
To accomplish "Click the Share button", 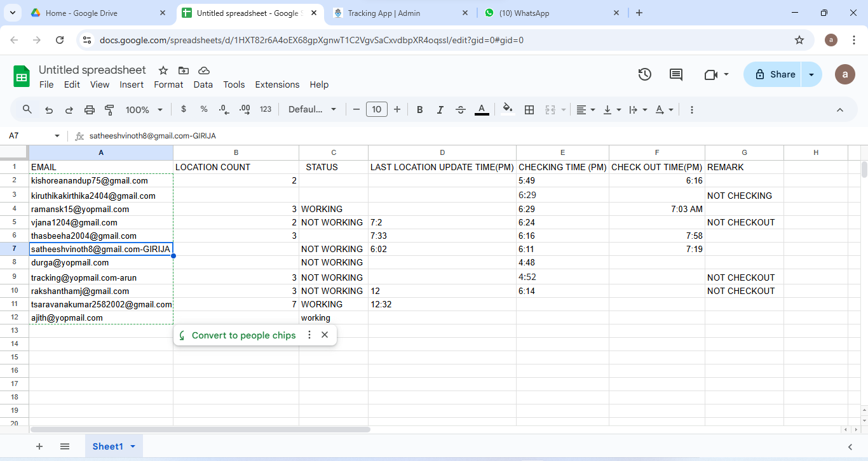I will 775,74.
